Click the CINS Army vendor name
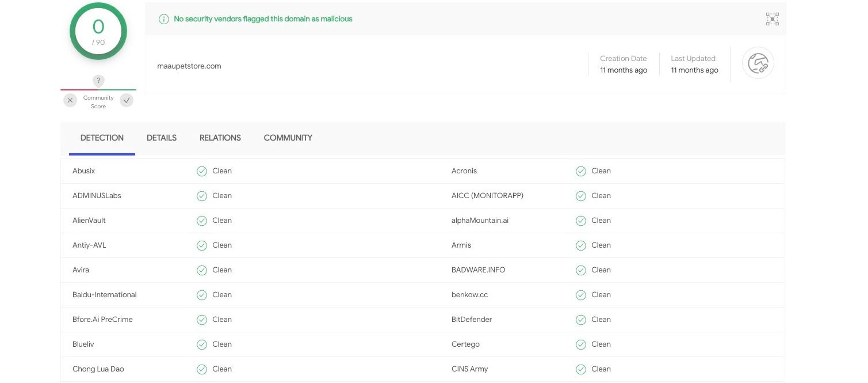Screen dimensions: 868x383 470,369
